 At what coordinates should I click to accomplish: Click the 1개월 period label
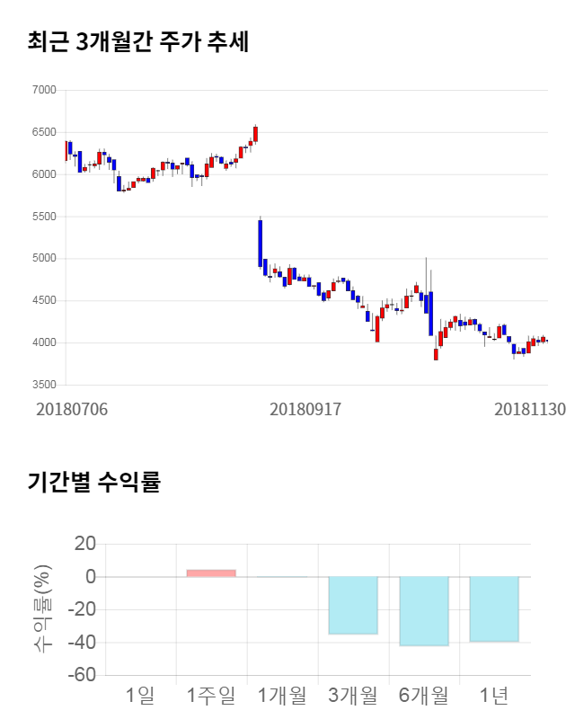pyautogui.click(x=282, y=695)
